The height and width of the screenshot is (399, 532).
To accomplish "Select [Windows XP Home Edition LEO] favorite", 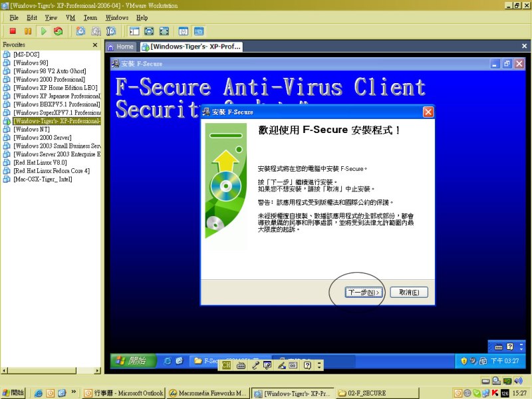I will pos(55,88).
